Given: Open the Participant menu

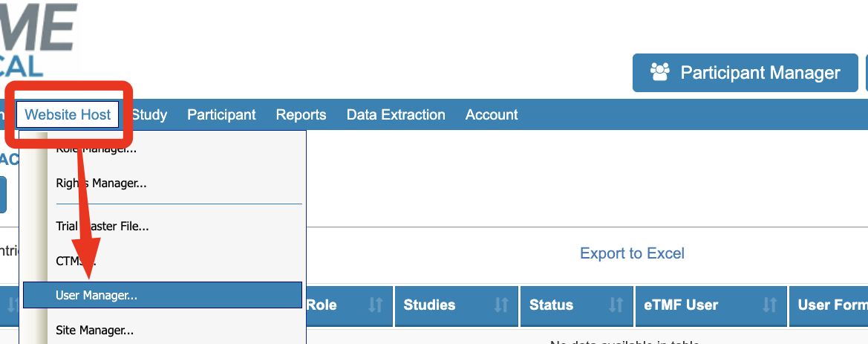Looking at the screenshot, I should (x=221, y=114).
